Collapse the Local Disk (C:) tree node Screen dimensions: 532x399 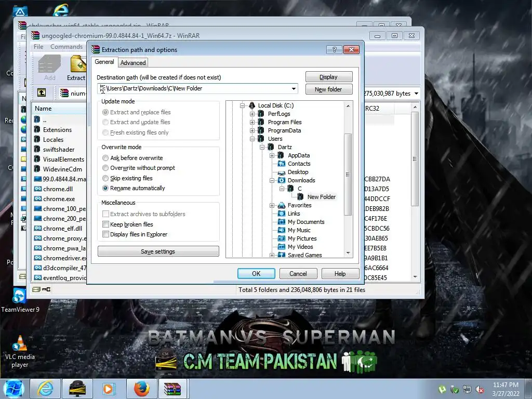242,105
